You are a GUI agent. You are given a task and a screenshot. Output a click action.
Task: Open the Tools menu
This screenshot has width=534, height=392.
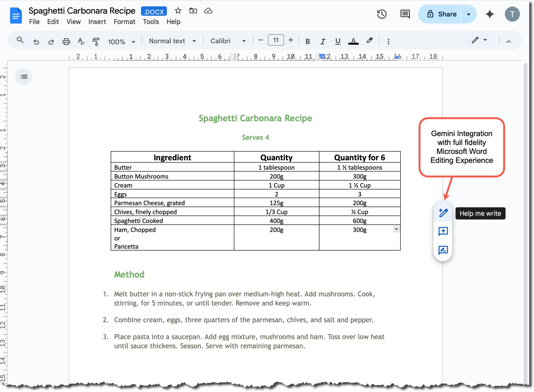click(x=151, y=22)
